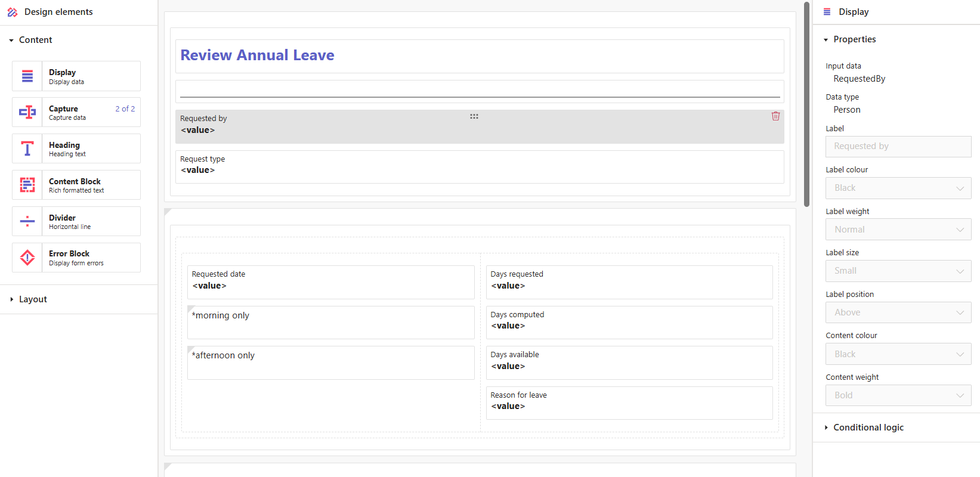Select the Content Block element icon

pyautogui.click(x=27, y=185)
